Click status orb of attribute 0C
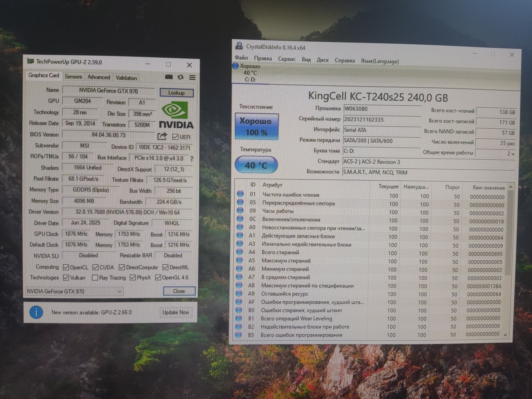This screenshot has height=399, width=532. [240, 219]
